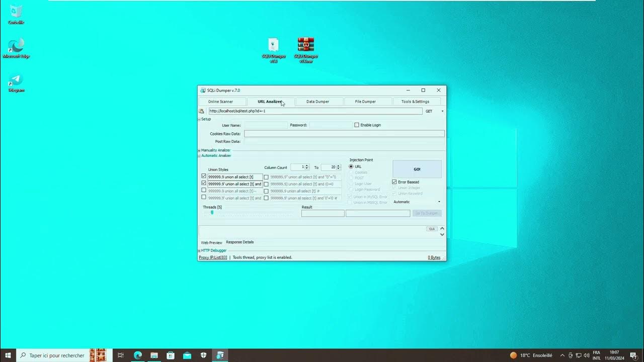The height and width of the screenshot is (362, 644).
Task: Open Microsoft Edge desktop shortcut
Action: coord(16,46)
